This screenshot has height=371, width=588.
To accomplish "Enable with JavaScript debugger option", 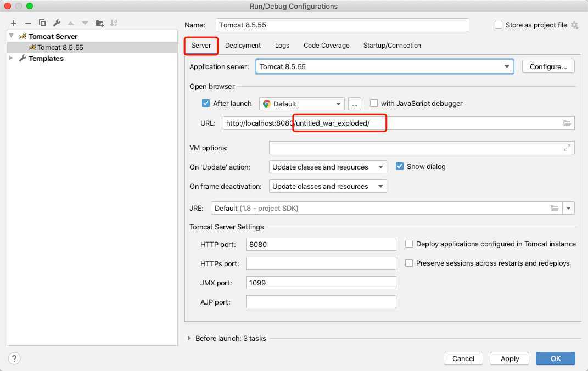I will tap(374, 103).
